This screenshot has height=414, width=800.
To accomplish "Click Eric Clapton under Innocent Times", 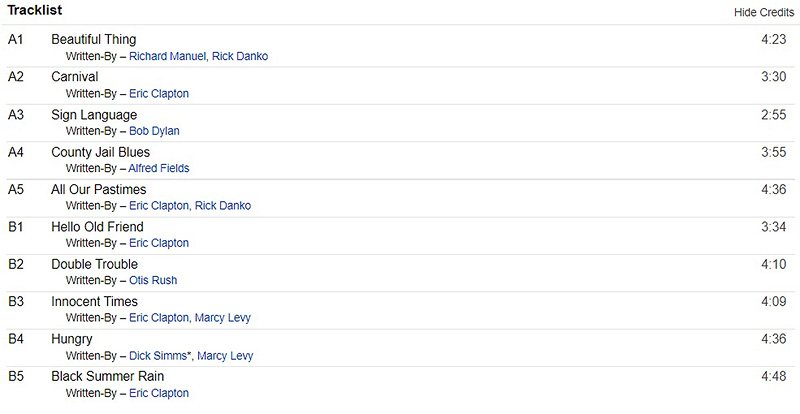I will [159, 318].
